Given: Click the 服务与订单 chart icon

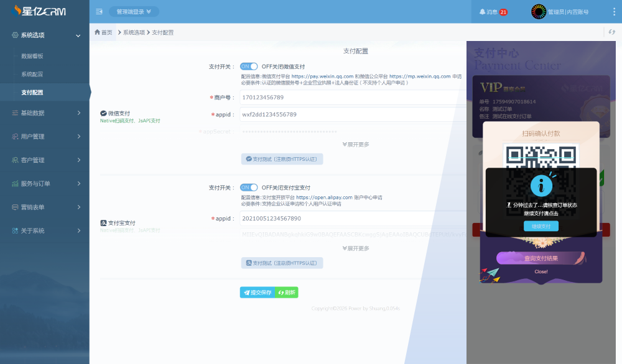Looking at the screenshot, I should 15,183.
